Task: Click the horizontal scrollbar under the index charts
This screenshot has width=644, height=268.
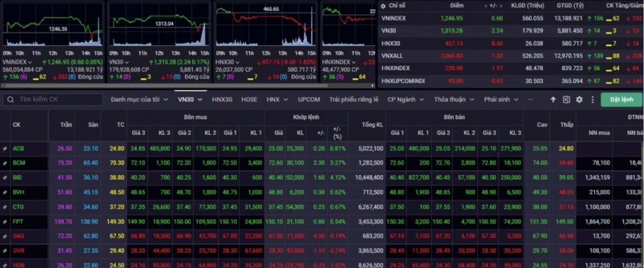Action: pos(188,86)
